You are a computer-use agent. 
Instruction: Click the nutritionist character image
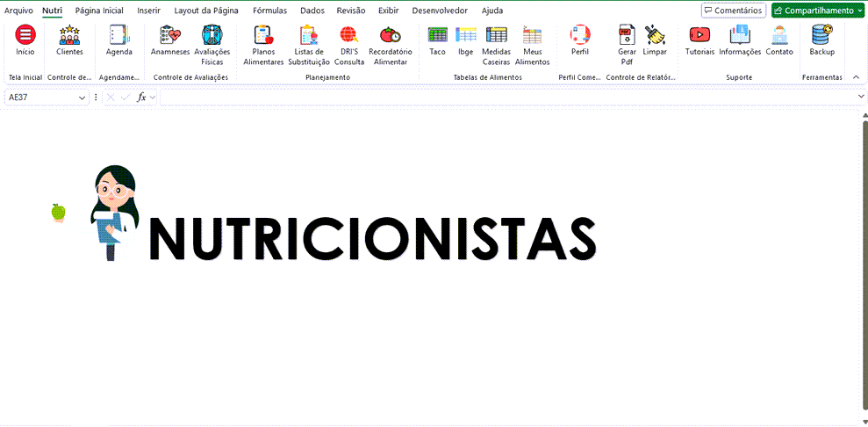pos(115,213)
